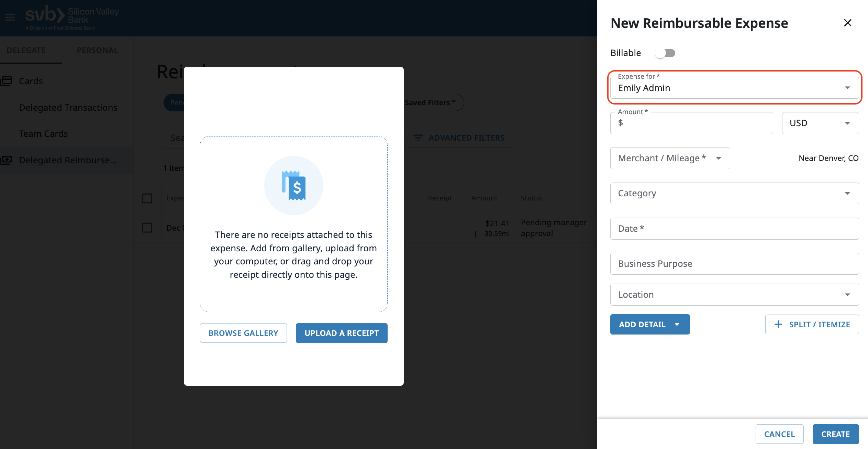Click the plus icon on Split / Itemize
The image size is (868, 449).
click(778, 324)
